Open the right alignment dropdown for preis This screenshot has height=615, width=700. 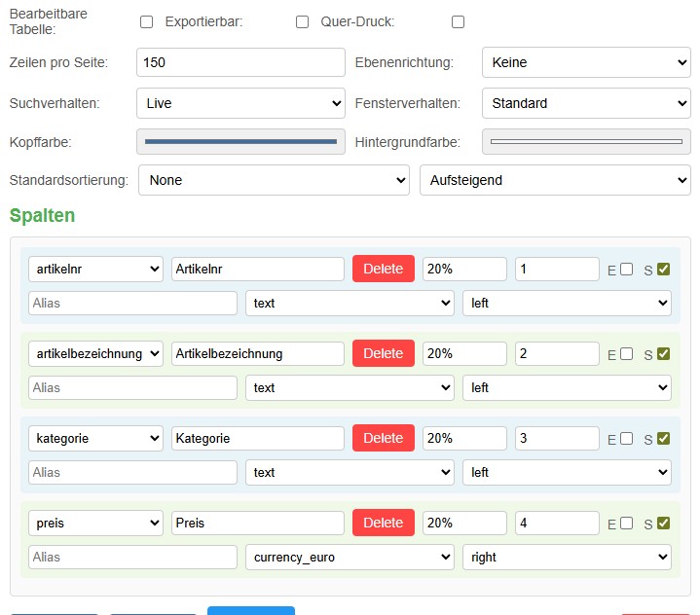pyautogui.click(x=567, y=558)
